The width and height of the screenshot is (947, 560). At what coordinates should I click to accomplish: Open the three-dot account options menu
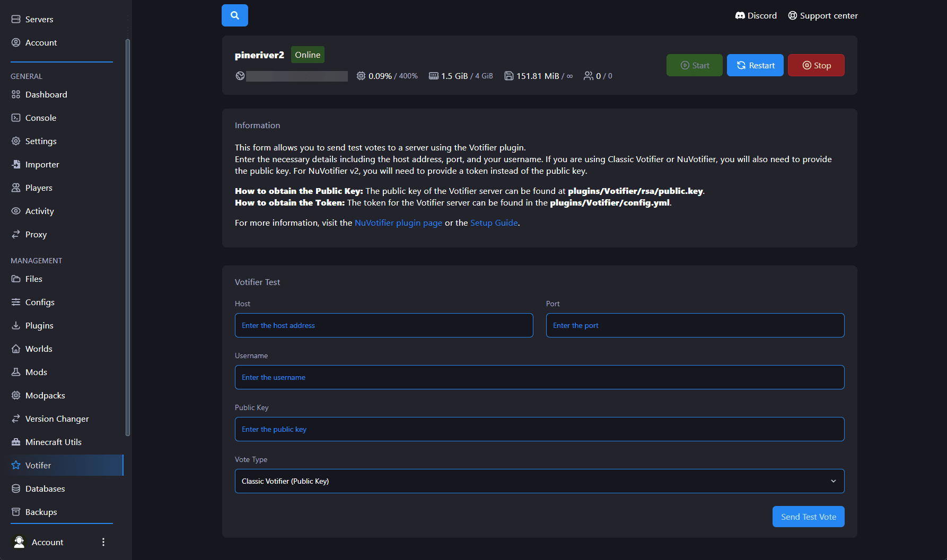click(103, 541)
